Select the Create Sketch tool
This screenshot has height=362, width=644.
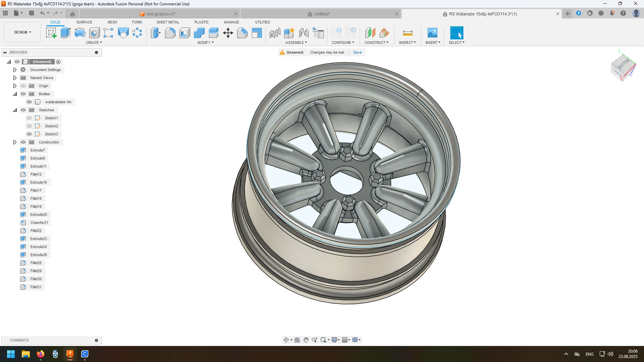(51, 33)
